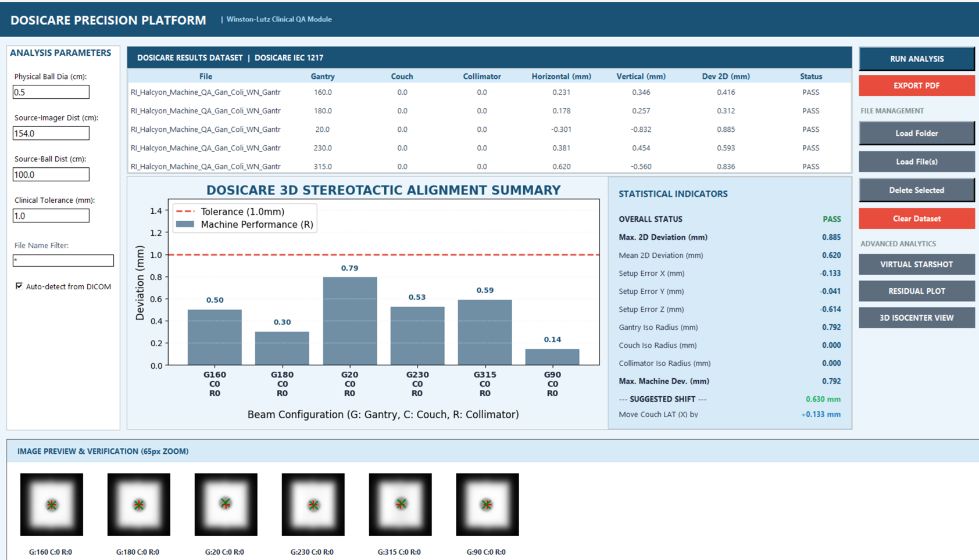Screen dimensions: 979x560
Task: Click the Setup Error Y value -0.041
Action: coord(830,291)
